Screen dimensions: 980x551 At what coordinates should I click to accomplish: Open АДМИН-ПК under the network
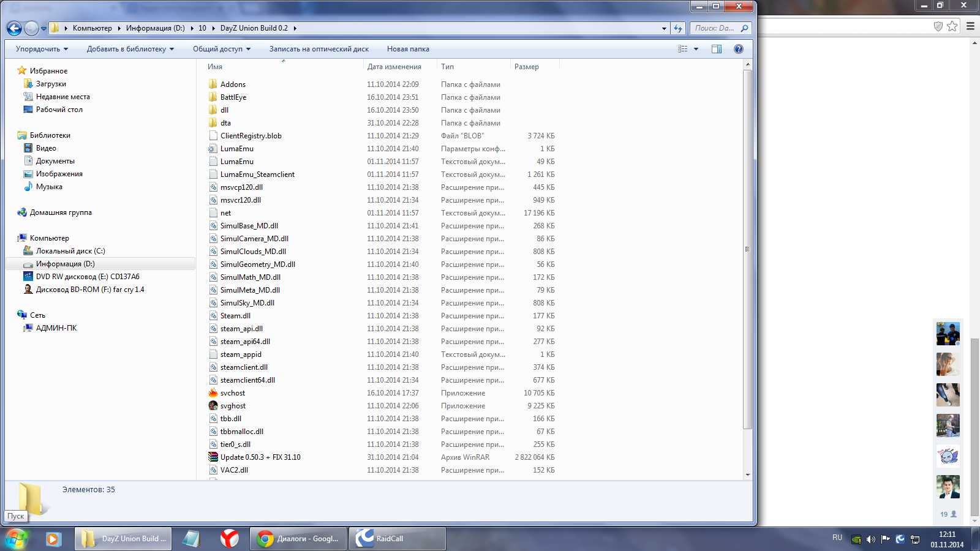56,328
